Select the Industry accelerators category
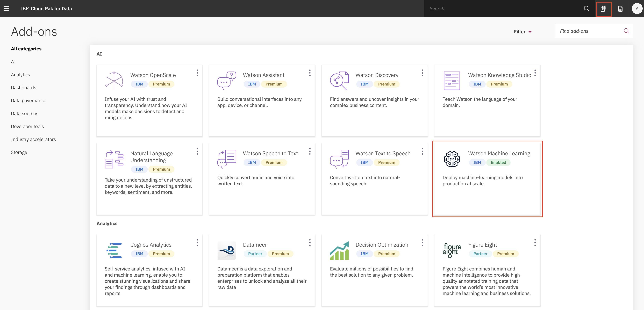The height and width of the screenshot is (310, 644). [33, 139]
